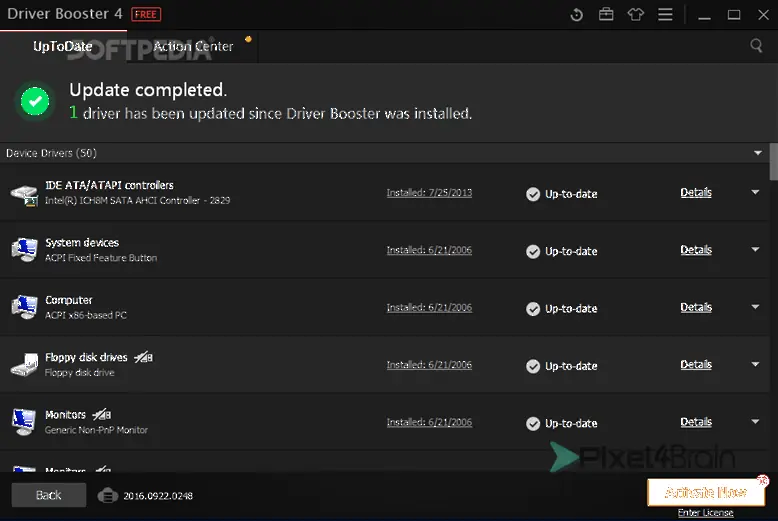This screenshot has height=521, width=778.
Task: Switch to the Action Center tab
Action: pos(193,46)
